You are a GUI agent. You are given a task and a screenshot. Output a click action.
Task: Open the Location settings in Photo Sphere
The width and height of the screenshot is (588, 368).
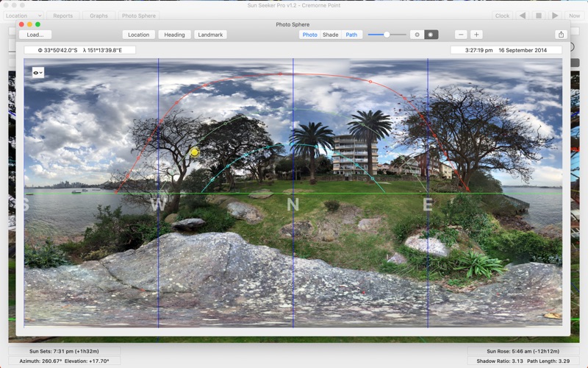pos(138,35)
